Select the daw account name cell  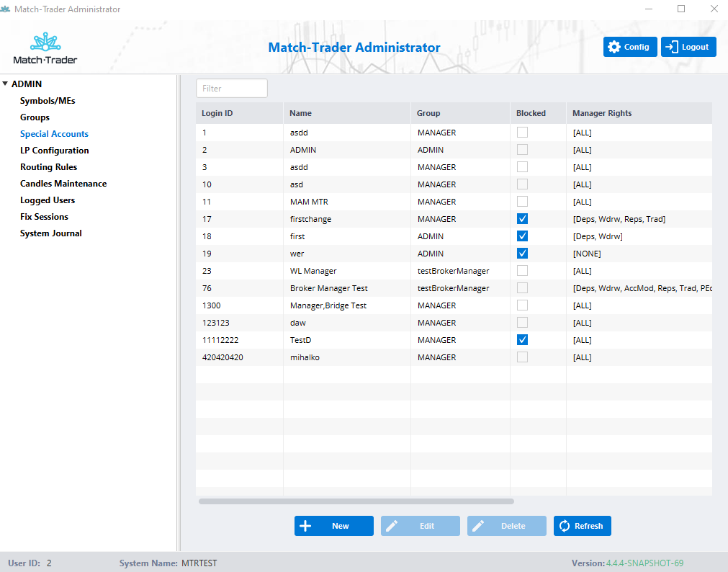click(x=347, y=323)
